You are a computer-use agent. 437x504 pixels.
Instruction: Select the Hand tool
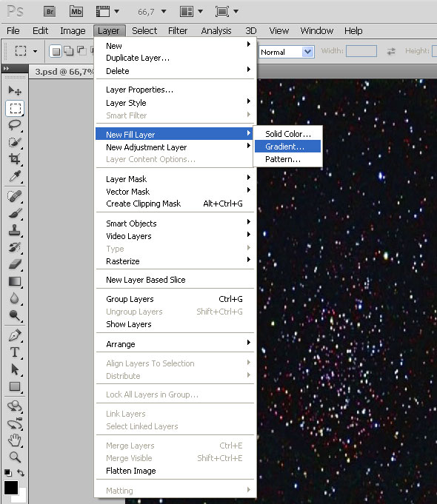15,440
